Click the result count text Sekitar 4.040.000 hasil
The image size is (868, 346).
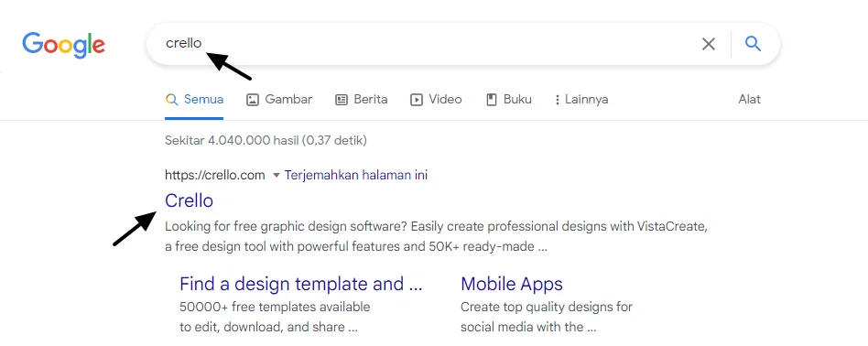click(x=266, y=141)
